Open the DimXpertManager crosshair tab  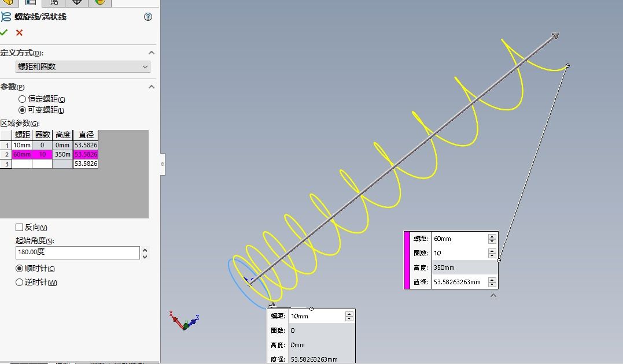(76, 2)
